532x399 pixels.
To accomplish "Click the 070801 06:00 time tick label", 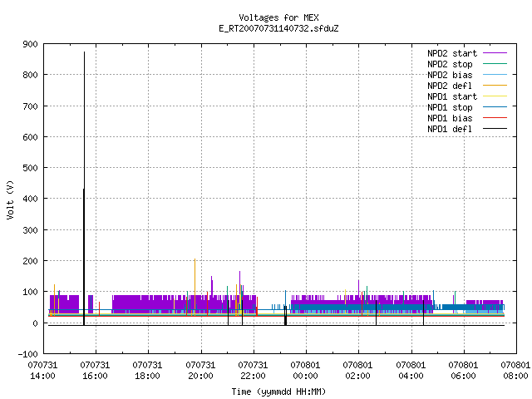I will coord(464,371).
